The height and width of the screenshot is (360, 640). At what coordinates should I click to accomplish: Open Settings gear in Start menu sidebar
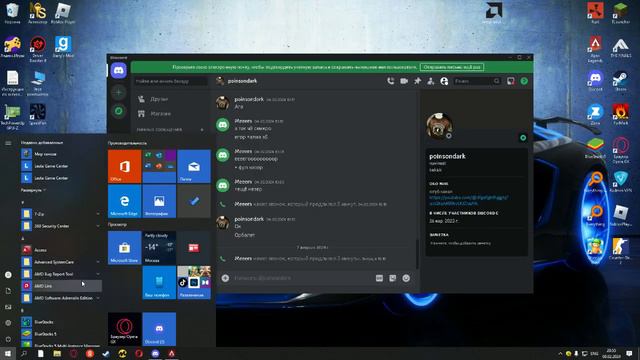(8, 323)
